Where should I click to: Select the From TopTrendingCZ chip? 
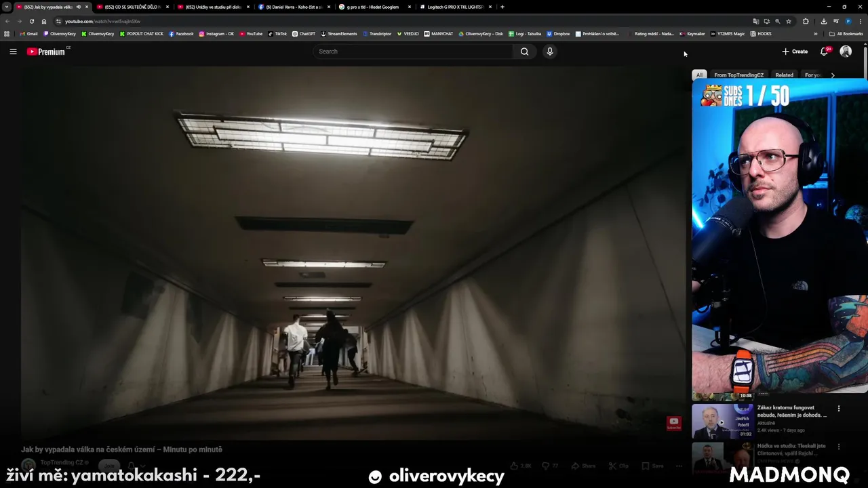coord(738,75)
